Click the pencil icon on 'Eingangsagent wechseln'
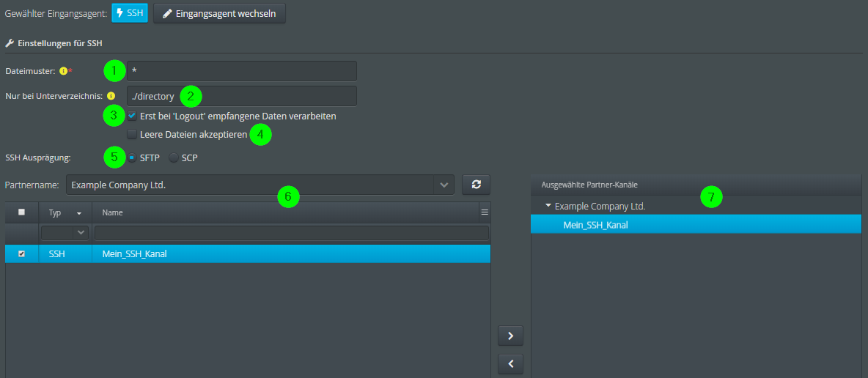 click(167, 13)
